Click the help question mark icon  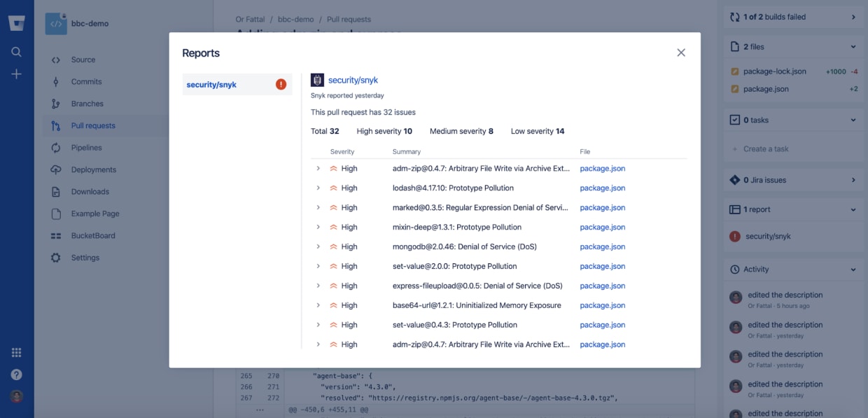tap(16, 375)
